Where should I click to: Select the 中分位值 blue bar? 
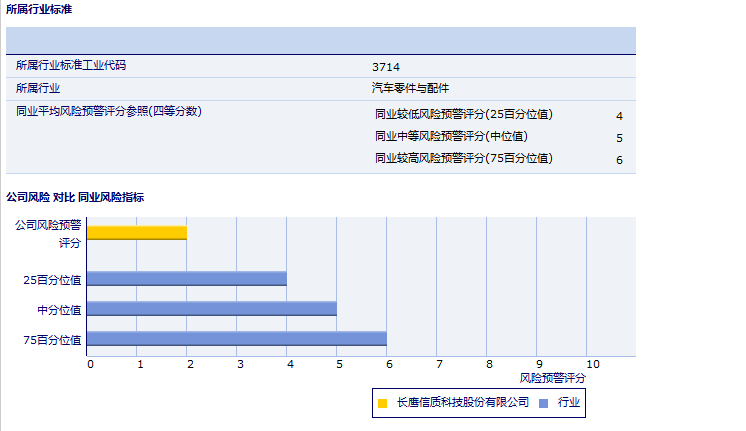212,308
